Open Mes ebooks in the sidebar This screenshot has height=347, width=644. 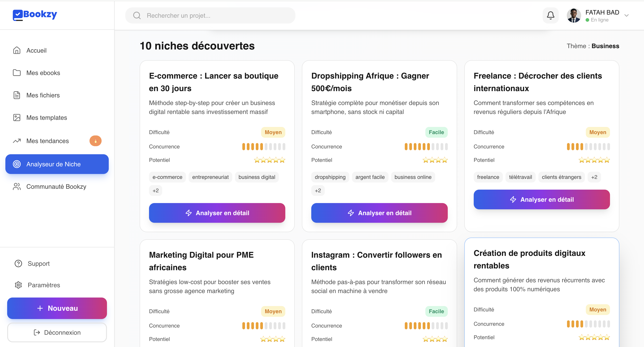coord(43,73)
